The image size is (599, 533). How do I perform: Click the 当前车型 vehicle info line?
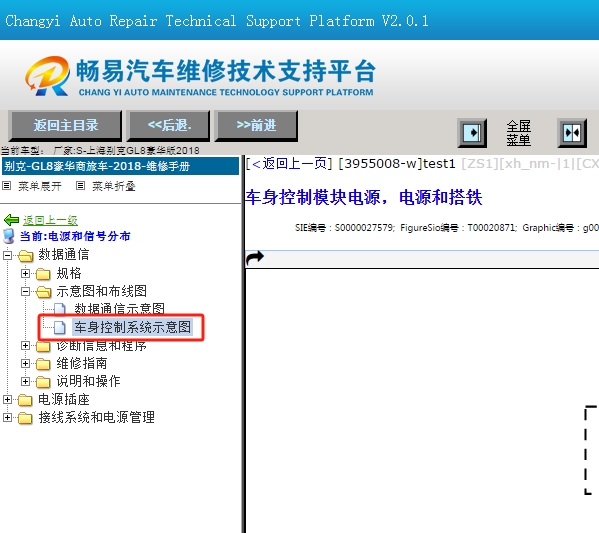pyautogui.click(x=100, y=151)
